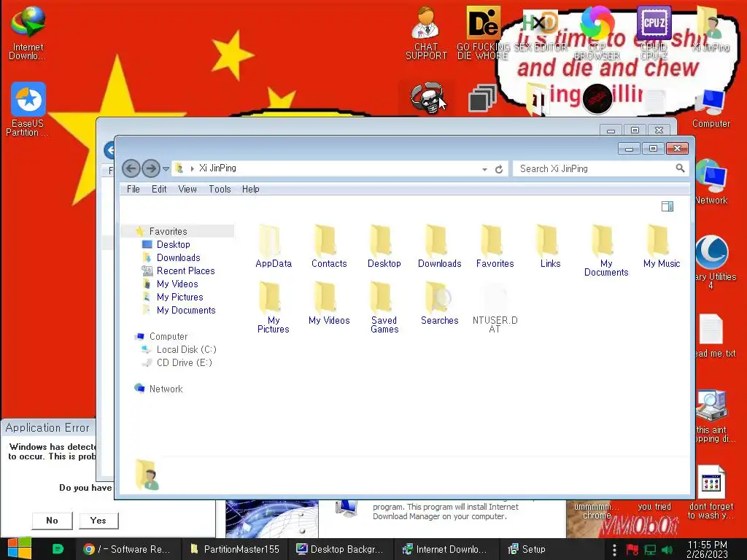
Task: Open the Desktop folder in file list
Action: point(384,246)
